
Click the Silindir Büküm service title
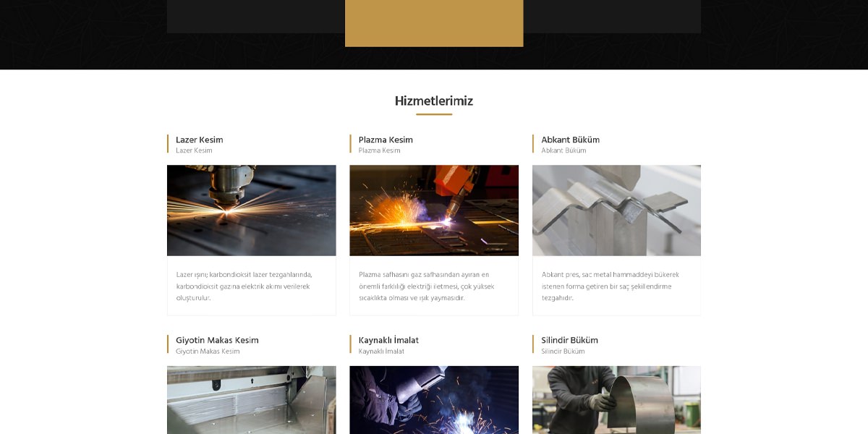(x=570, y=340)
